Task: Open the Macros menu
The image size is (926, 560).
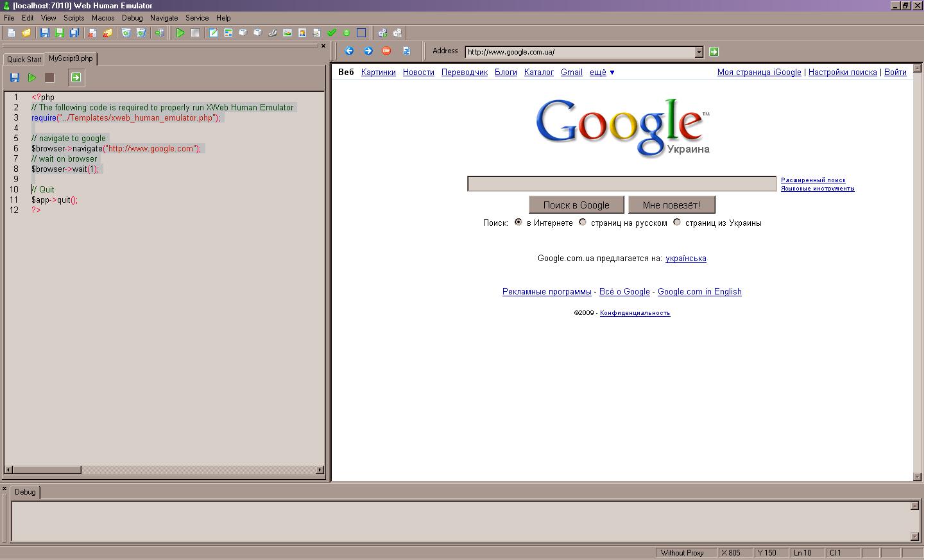Action: coord(103,18)
